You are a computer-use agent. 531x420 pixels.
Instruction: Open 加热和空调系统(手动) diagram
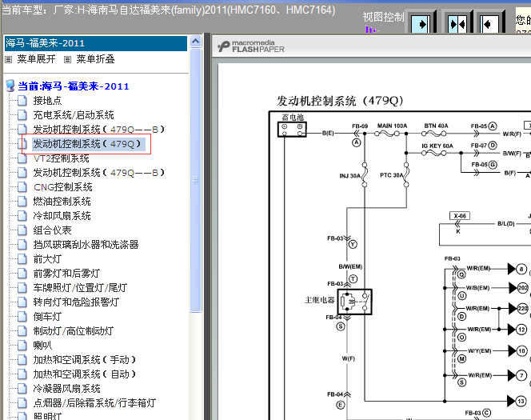coord(84,360)
